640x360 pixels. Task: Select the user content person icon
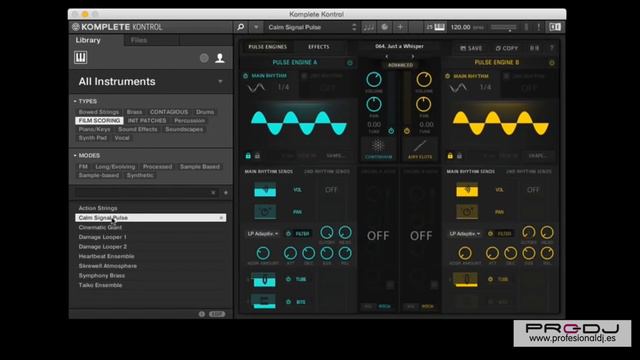pos(220,58)
